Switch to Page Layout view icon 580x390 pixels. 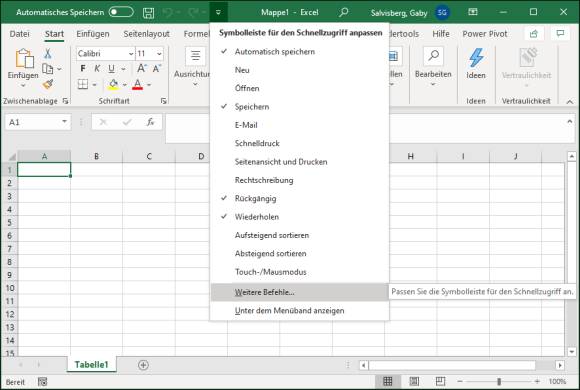pyautogui.click(x=414, y=381)
